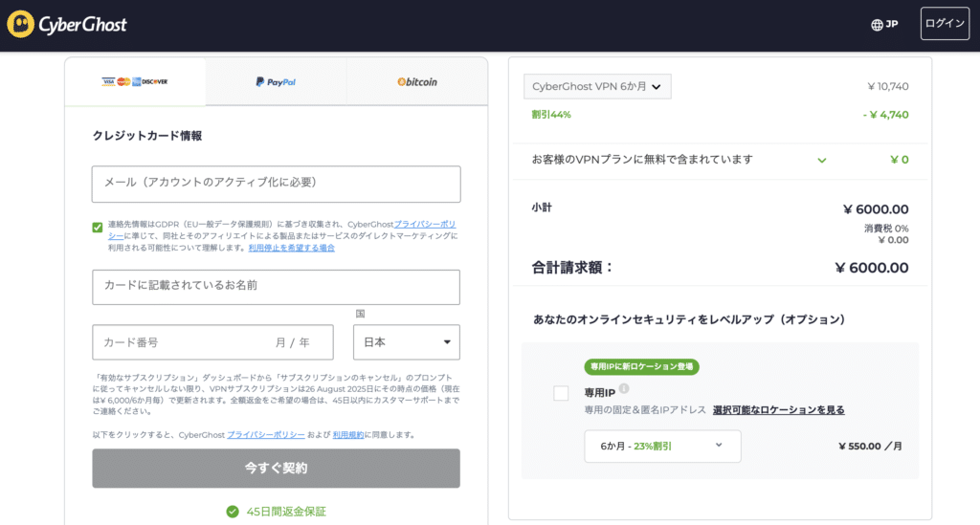
Task: Open the 利用規約 terms link
Action: (348, 435)
